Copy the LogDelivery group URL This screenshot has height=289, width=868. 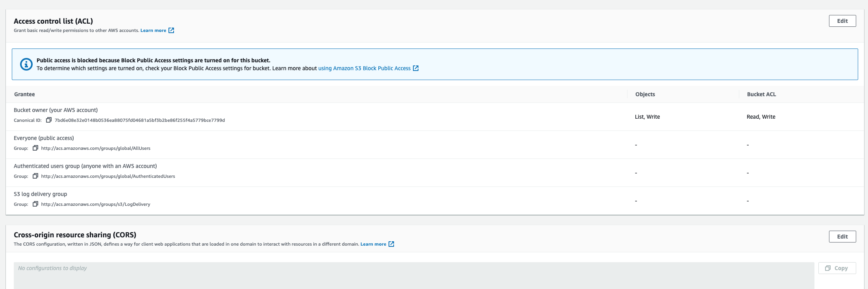click(x=35, y=204)
